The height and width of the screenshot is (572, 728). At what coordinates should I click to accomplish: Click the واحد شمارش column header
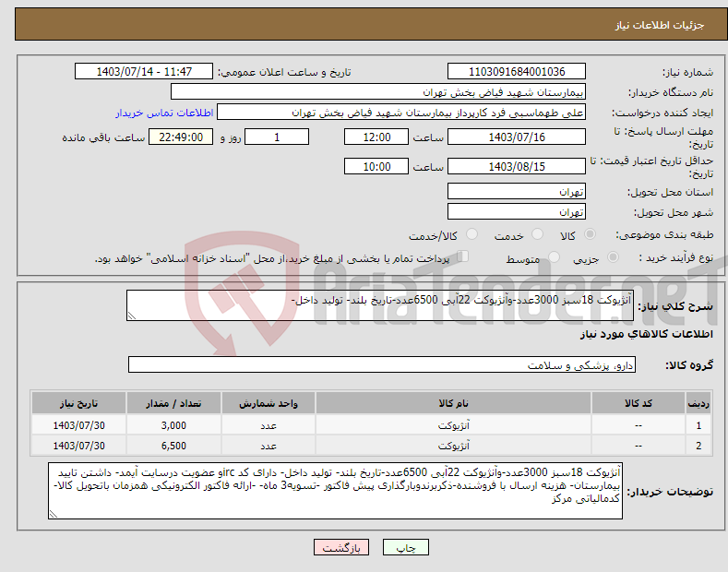tap(269, 403)
